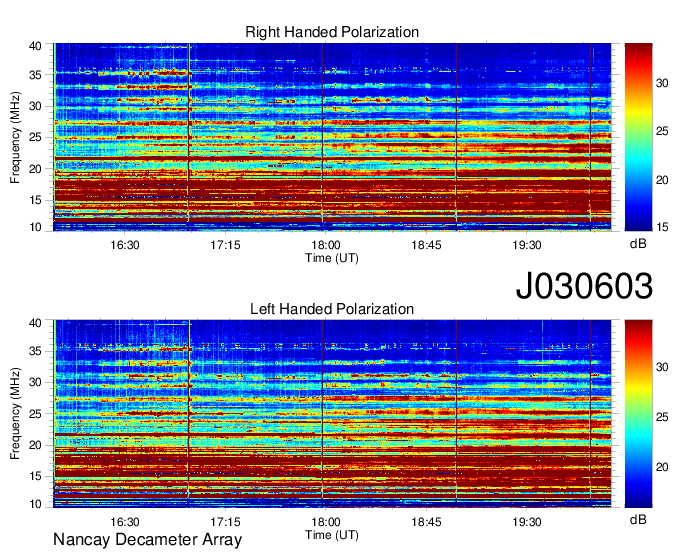Click the 40 MHz tick of Left Handed plot

click(35, 323)
